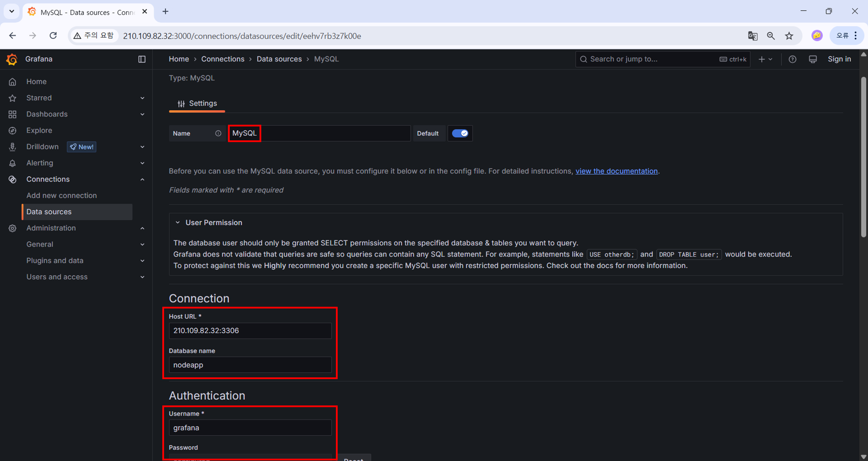Click Data sources in the breadcrumb
The height and width of the screenshot is (461, 868).
(279, 59)
